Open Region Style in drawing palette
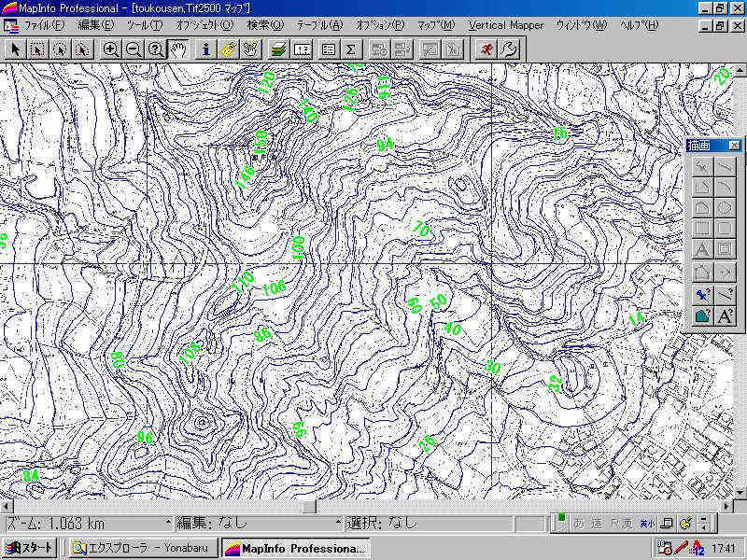This screenshot has width=747, height=560. point(703,316)
